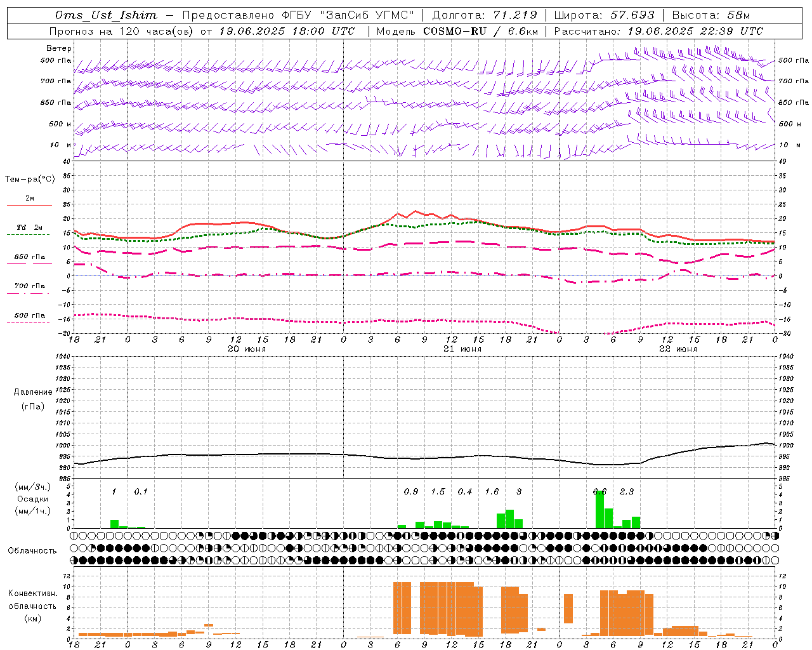This screenshot has height=650, width=812.
Task: Click the 0.4 precipitation total
Action: click(465, 492)
